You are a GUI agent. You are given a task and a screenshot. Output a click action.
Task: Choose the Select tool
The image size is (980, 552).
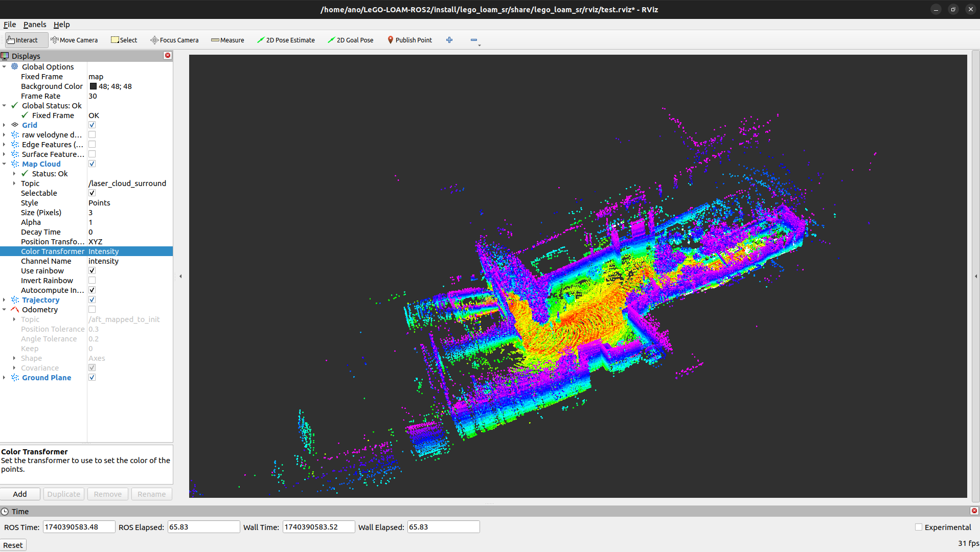point(124,40)
